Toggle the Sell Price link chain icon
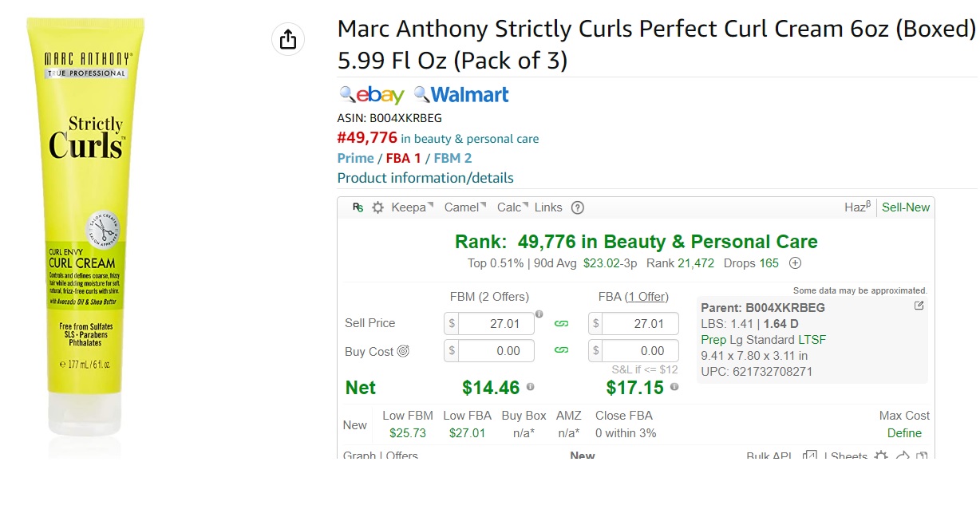The image size is (980, 517). [561, 323]
